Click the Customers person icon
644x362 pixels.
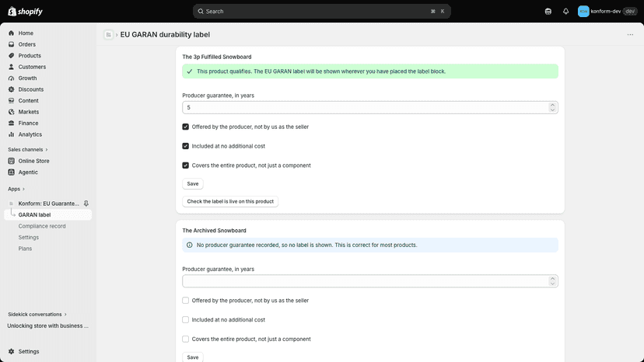point(11,67)
